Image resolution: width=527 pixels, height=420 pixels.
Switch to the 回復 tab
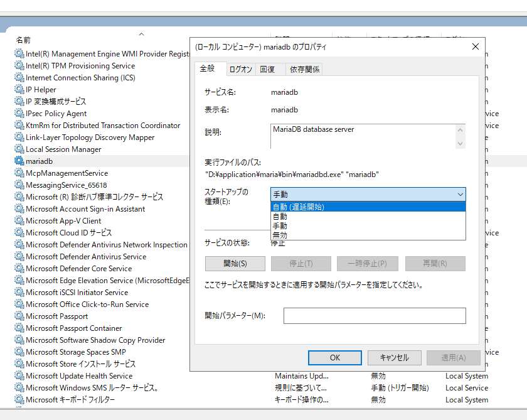pos(268,70)
